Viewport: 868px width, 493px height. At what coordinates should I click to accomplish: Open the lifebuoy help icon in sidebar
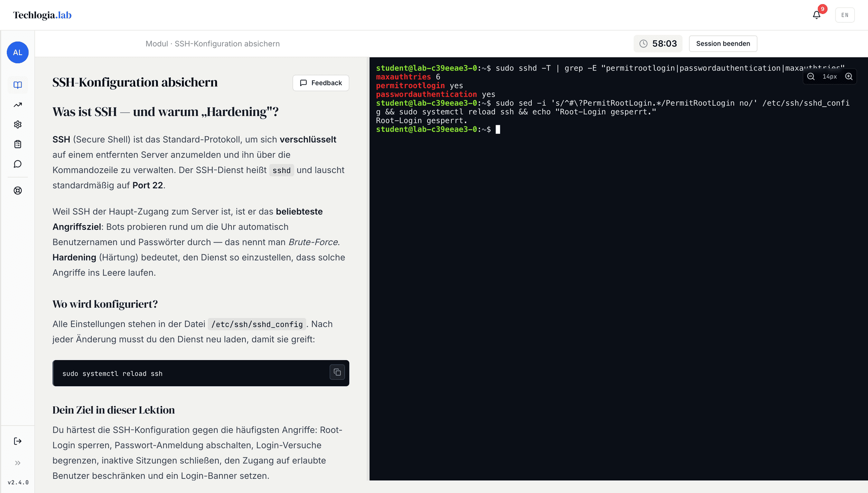pyautogui.click(x=18, y=191)
